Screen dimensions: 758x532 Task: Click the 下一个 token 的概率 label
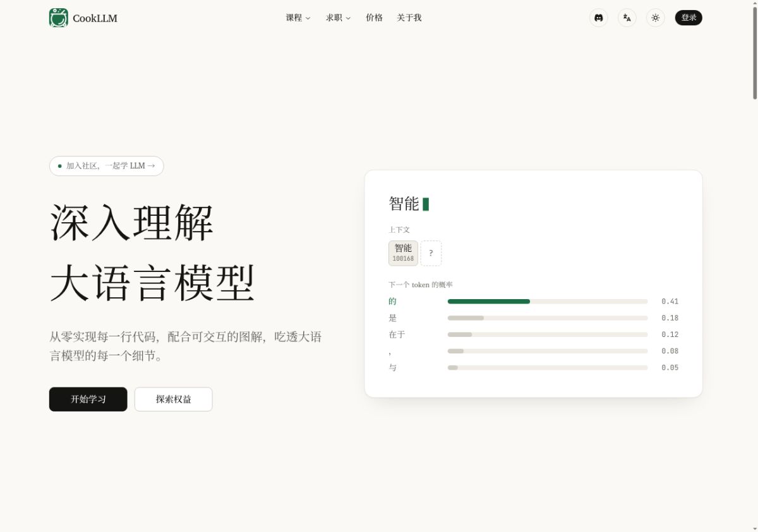coord(421,285)
